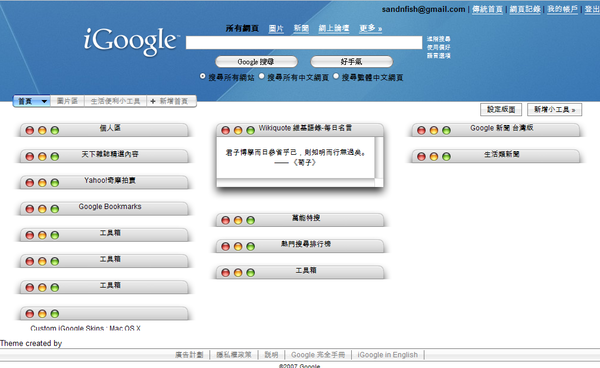The height and width of the screenshot is (368, 600).
Task: Close 熱門搜尋排行榜 gadget with red button
Action: pyautogui.click(x=226, y=246)
